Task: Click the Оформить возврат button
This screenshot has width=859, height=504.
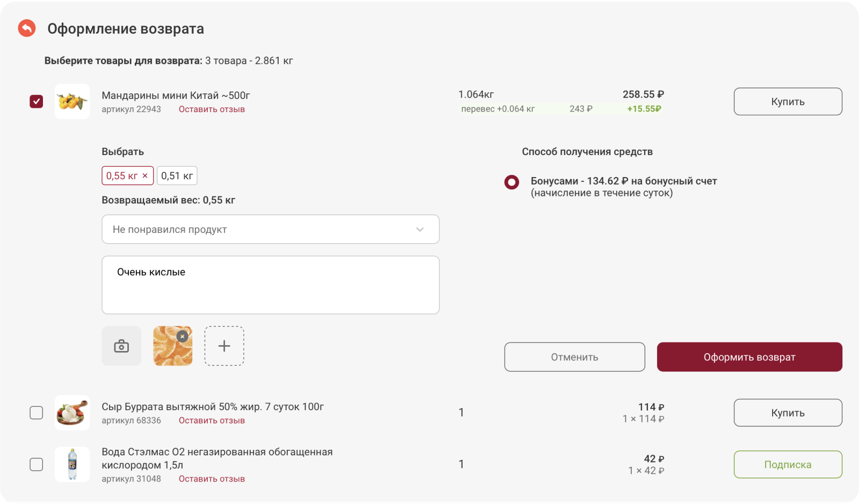Action: click(x=749, y=357)
